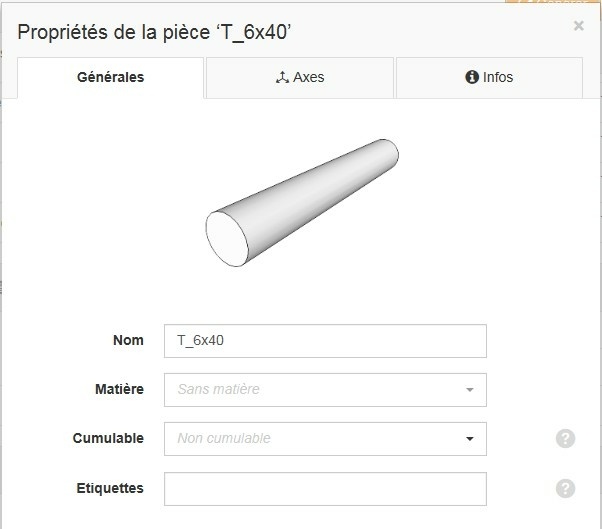Click the cylinder part preview image
The image size is (602, 529).
(302, 205)
